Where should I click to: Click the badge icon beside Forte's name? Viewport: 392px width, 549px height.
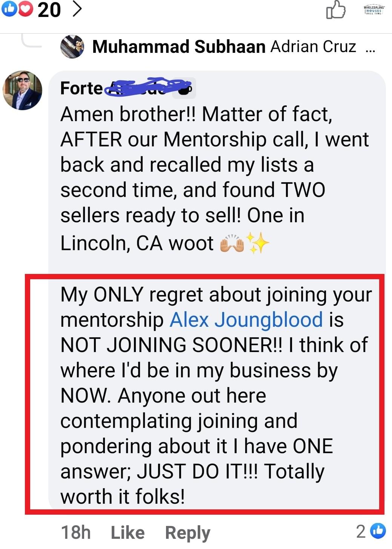184,88
